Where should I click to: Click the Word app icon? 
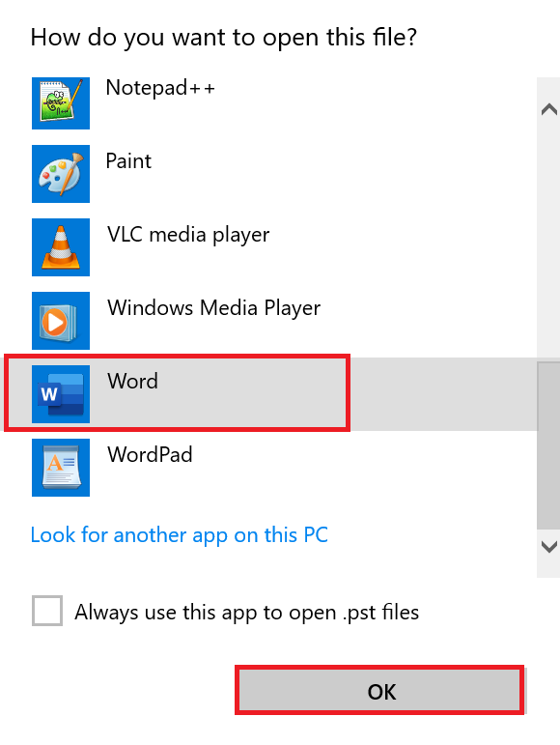(61, 394)
